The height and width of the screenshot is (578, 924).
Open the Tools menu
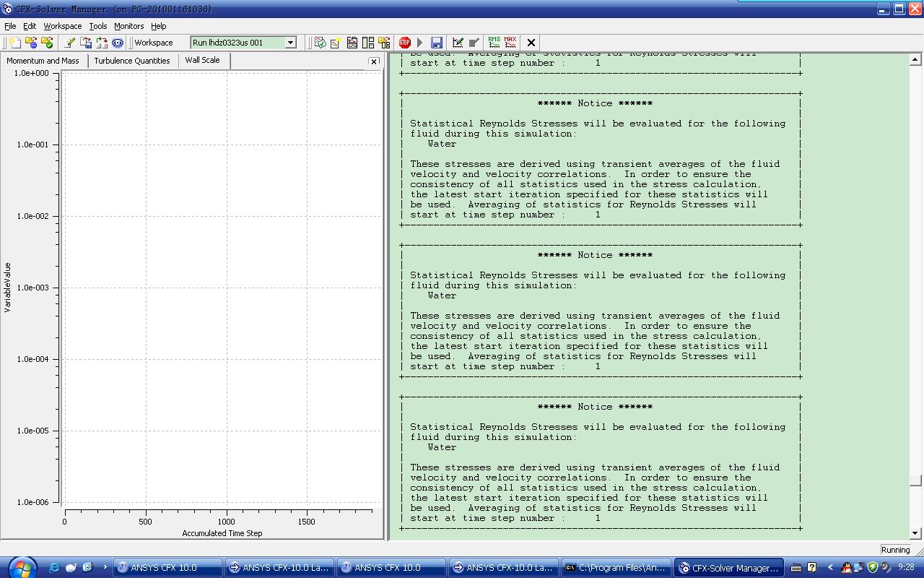(98, 26)
